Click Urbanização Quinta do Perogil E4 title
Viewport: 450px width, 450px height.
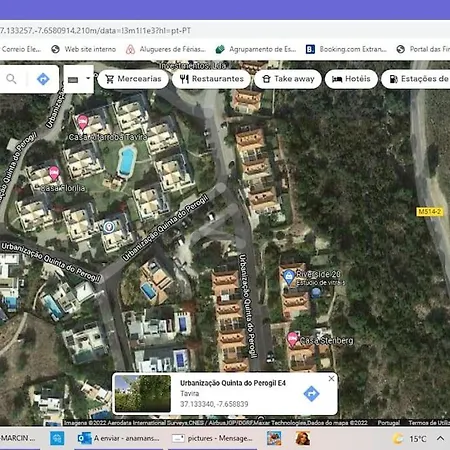click(x=233, y=383)
